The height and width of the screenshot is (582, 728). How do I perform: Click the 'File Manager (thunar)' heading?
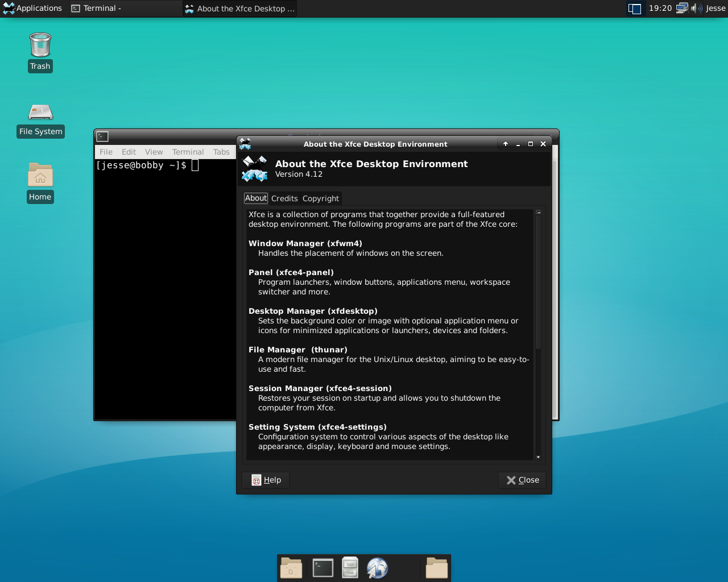(x=298, y=350)
